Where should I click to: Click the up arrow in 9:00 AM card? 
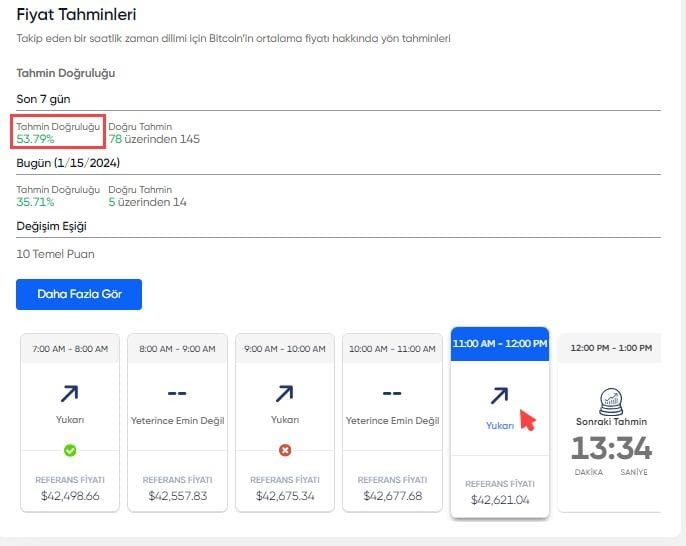[x=285, y=393]
